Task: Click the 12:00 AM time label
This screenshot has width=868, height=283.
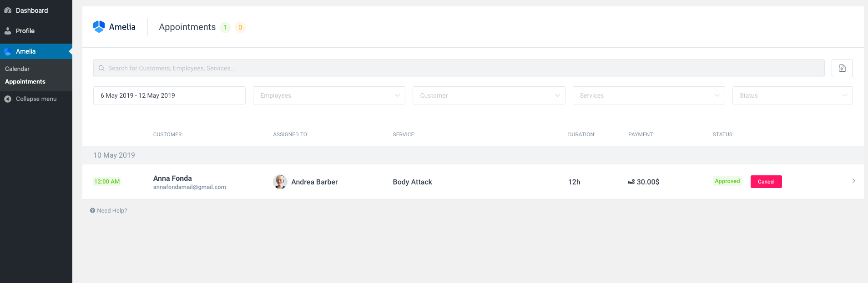Action: (x=107, y=181)
